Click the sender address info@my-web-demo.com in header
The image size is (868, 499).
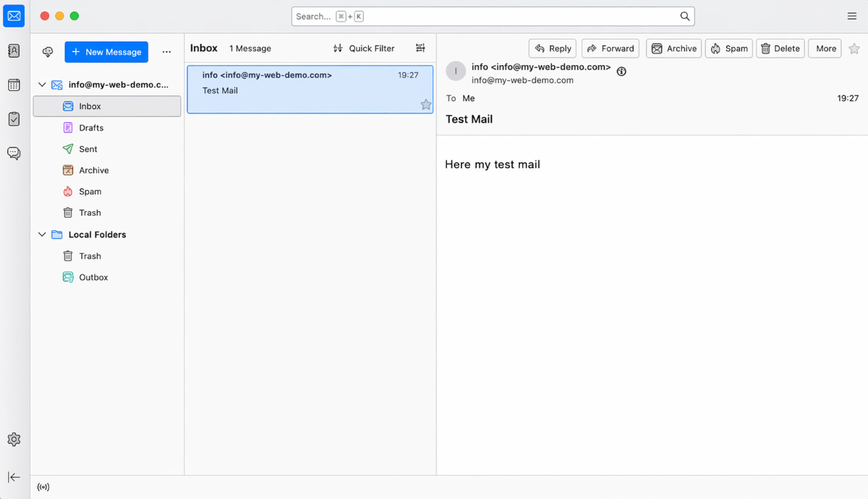pyautogui.click(x=522, y=80)
